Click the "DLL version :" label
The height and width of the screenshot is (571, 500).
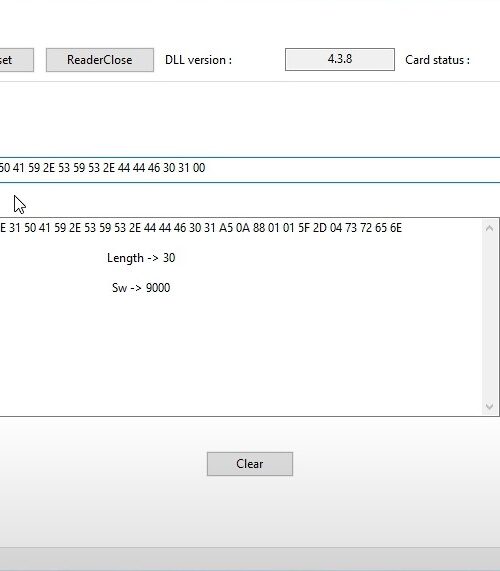(198, 60)
